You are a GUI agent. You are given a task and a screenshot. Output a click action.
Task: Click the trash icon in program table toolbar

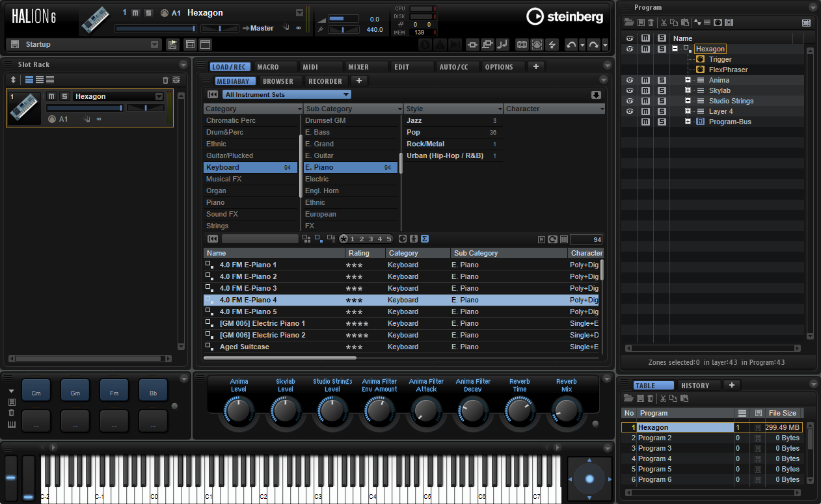(x=650, y=398)
